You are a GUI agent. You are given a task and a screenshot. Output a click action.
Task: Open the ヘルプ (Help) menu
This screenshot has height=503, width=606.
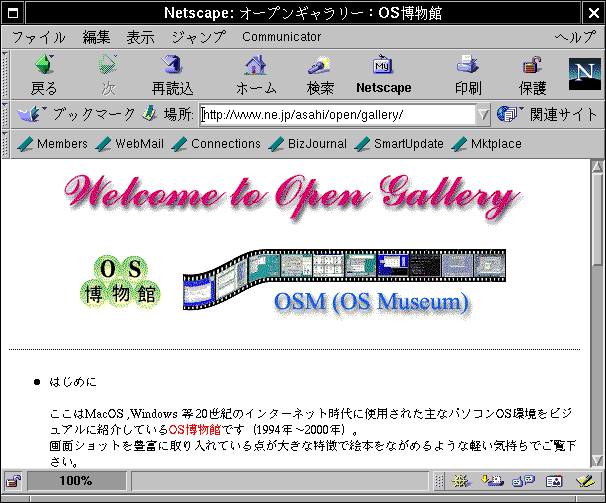pos(575,37)
